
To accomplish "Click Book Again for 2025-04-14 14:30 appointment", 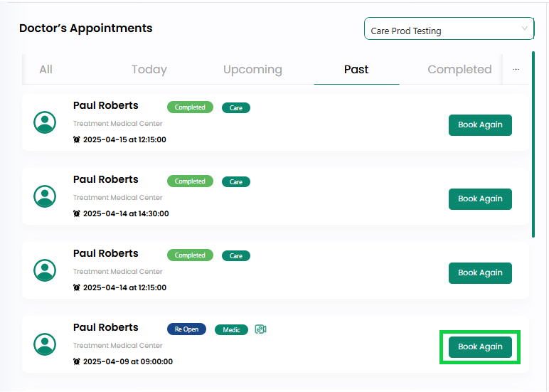I will point(480,199).
